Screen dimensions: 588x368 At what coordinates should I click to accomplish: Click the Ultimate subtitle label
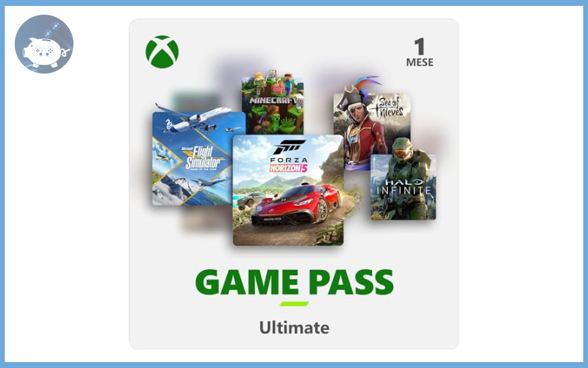pyautogui.click(x=295, y=328)
